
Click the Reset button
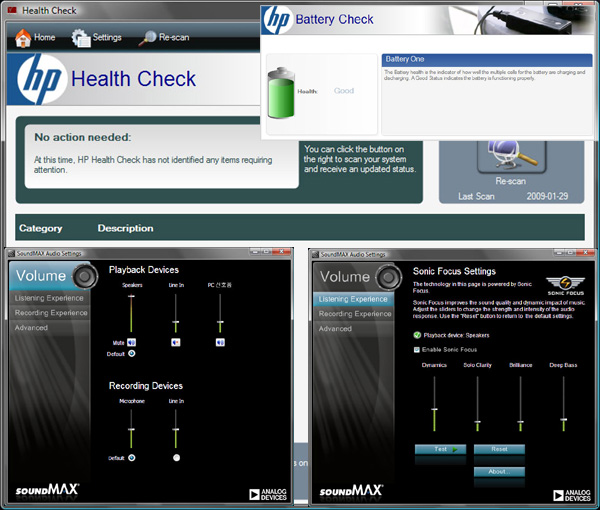coord(499,449)
